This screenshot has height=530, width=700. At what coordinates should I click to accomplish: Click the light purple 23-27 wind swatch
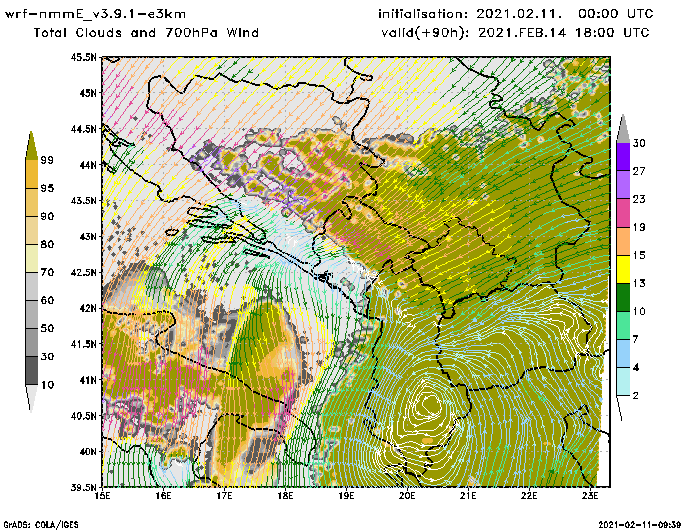pos(623,185)
